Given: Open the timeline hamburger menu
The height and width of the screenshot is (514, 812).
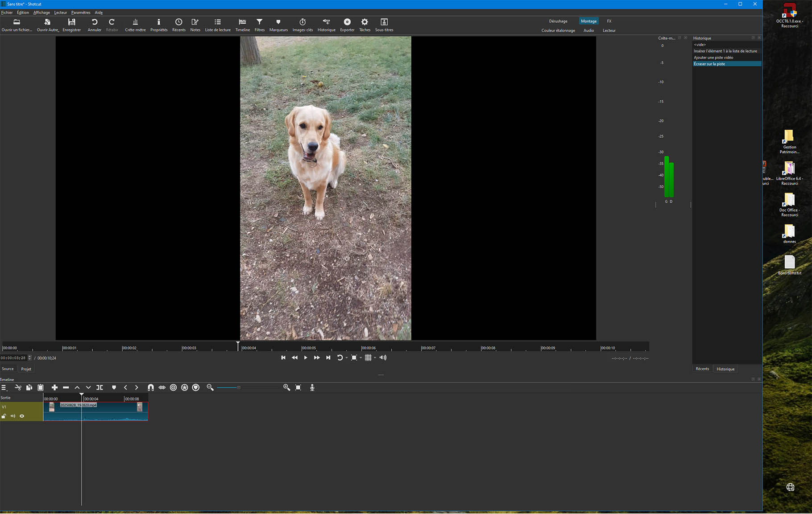Looking at the screenshot, I should pos(4,387).
